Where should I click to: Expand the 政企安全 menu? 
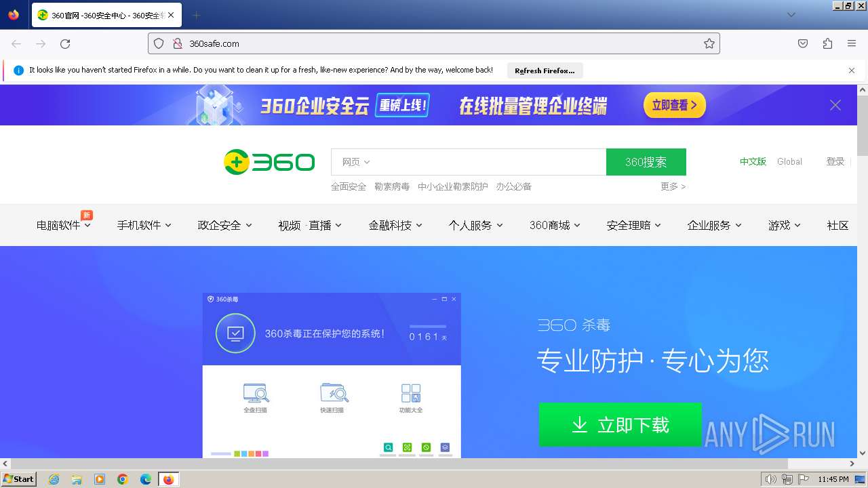(x=224, y=225)
